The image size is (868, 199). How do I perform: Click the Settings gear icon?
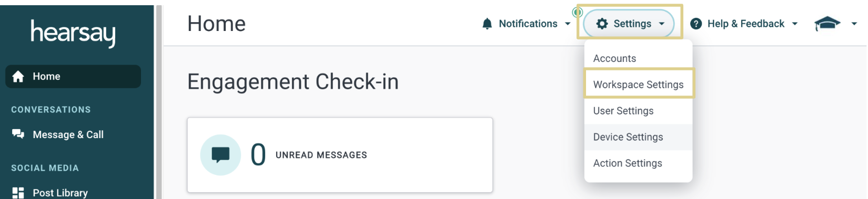tap(602, 24)
